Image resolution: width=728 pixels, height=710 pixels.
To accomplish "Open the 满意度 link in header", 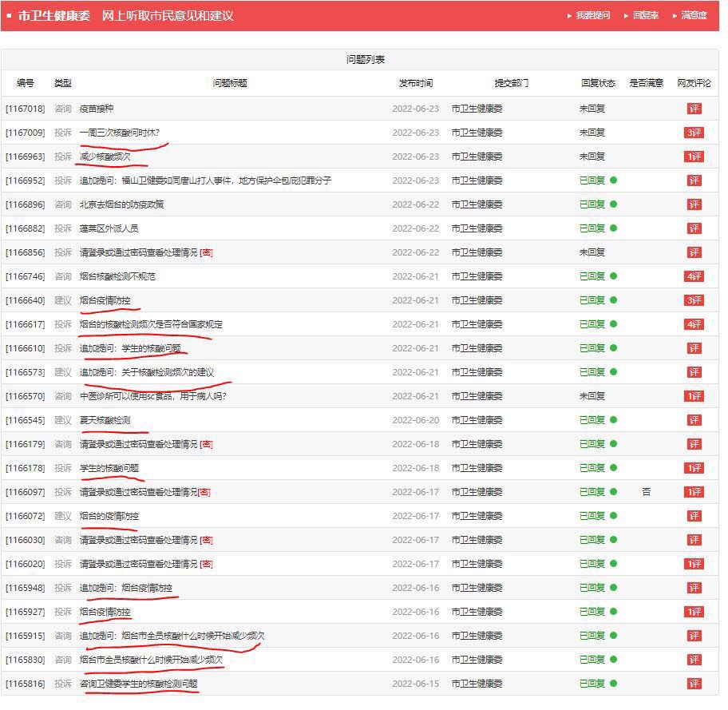I will click(693, 16).
